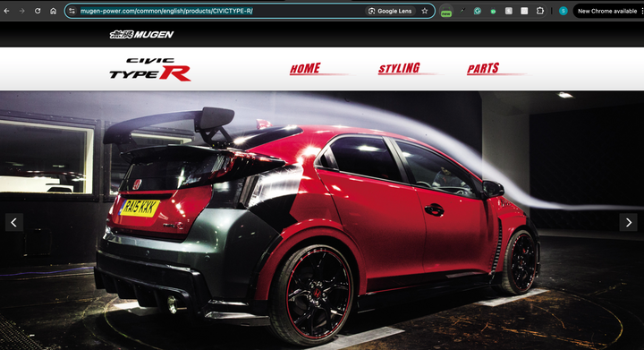This screenshot has height=350, width=644.
Task: View site information icon in address bar
Action: point(72,11)
